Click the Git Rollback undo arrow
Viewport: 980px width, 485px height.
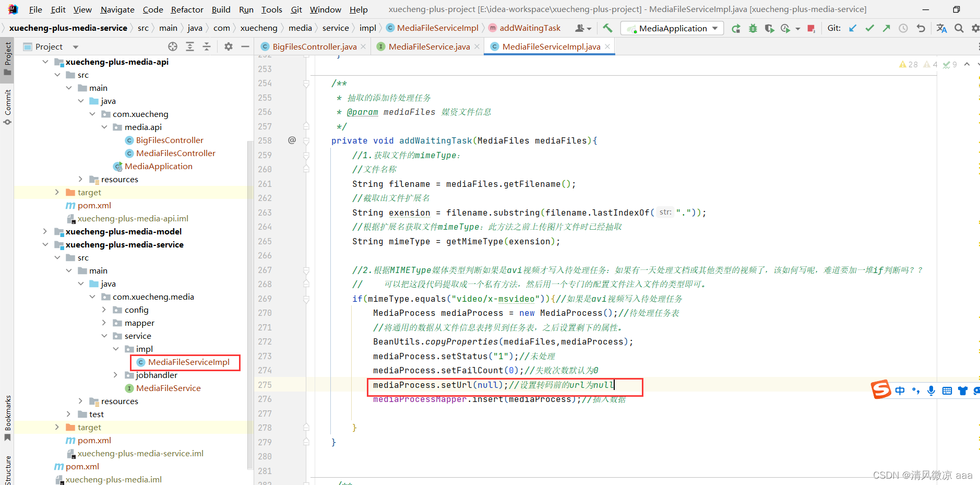pyautogui.click(x=921, y=28)
